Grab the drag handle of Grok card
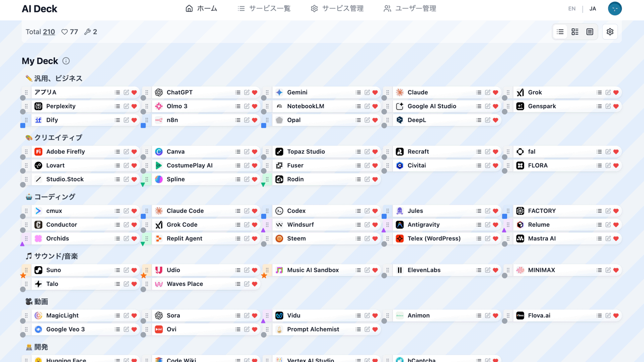Viewport: 644px width, 362px height. (508, 92)
